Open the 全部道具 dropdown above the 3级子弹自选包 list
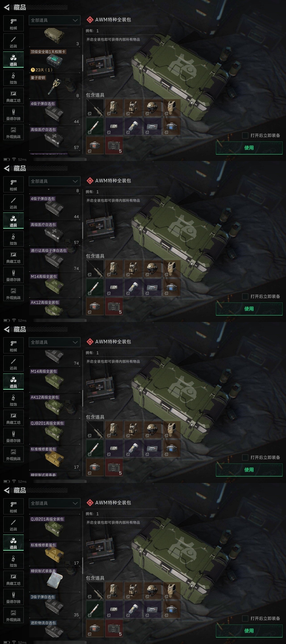Viewport: 286px width, 644px height. [55, 503]
